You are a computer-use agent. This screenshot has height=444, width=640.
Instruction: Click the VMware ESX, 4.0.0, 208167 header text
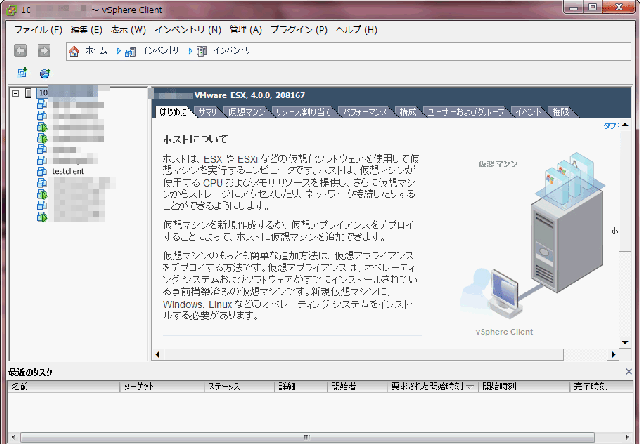249,95
